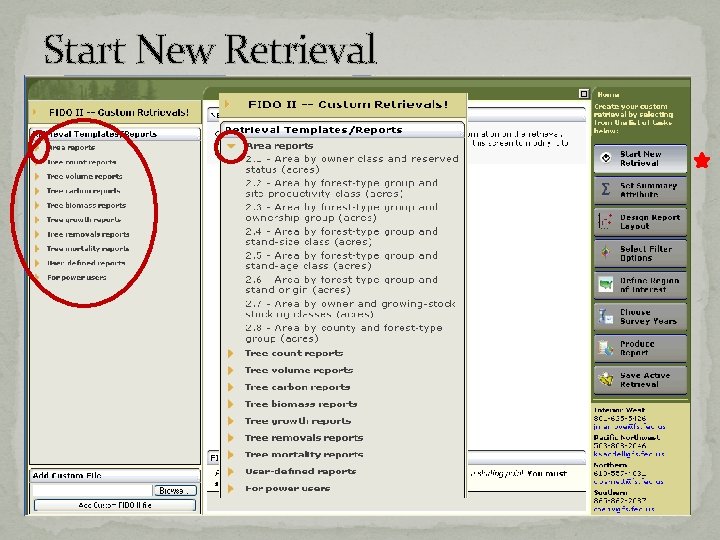The height and width of the screenshot is (540, 720).
Task: Click the Add Custom File section header
Action: [x=115, y=475]
